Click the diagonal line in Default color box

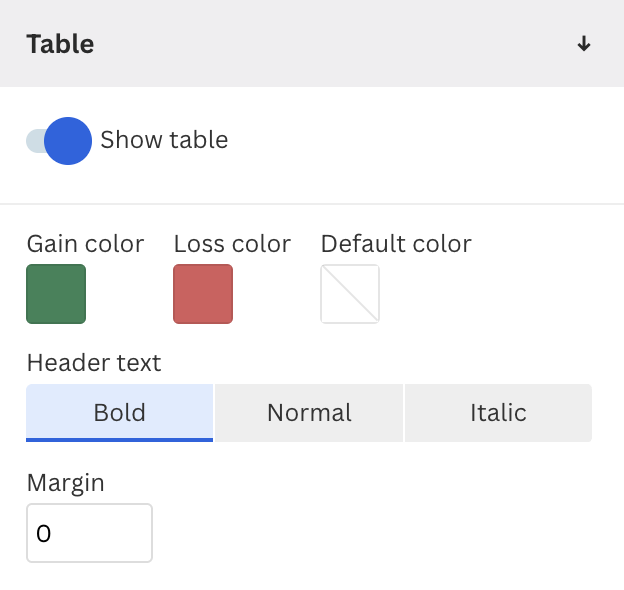point(350,294)
